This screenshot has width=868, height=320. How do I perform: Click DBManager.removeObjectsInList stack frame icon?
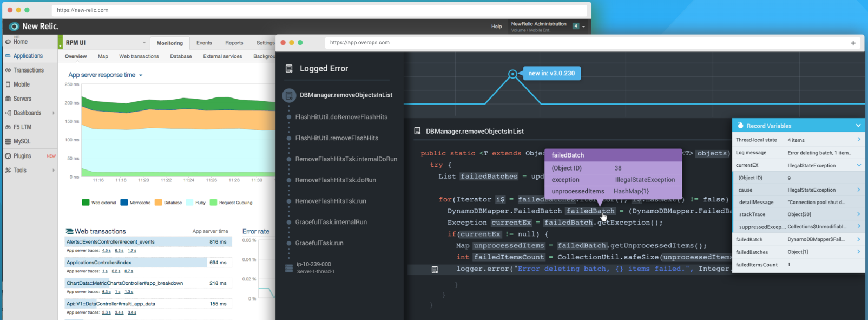289,95
